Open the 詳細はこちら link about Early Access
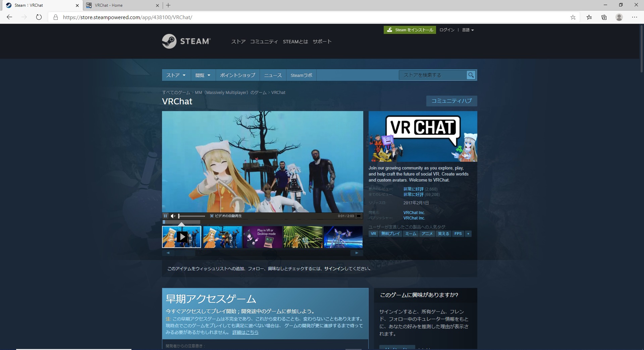This screenshot has width=644, height=350. click(246, 332)
